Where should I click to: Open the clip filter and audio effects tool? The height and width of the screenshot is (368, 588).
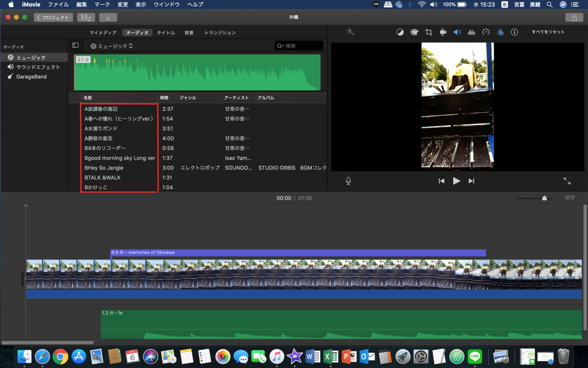(x=500, y=32)
